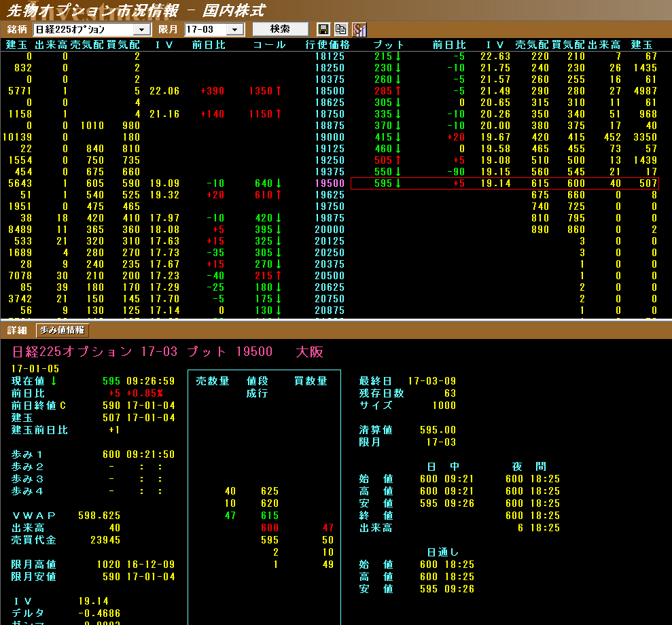Select strike price 18500

(x=330, y=91)
